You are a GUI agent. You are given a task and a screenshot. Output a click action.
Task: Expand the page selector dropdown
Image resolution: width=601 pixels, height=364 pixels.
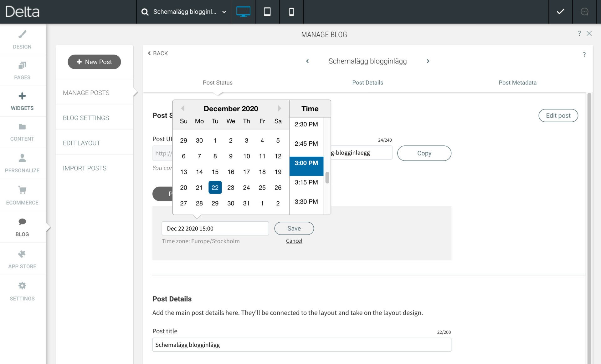[224, 12]
